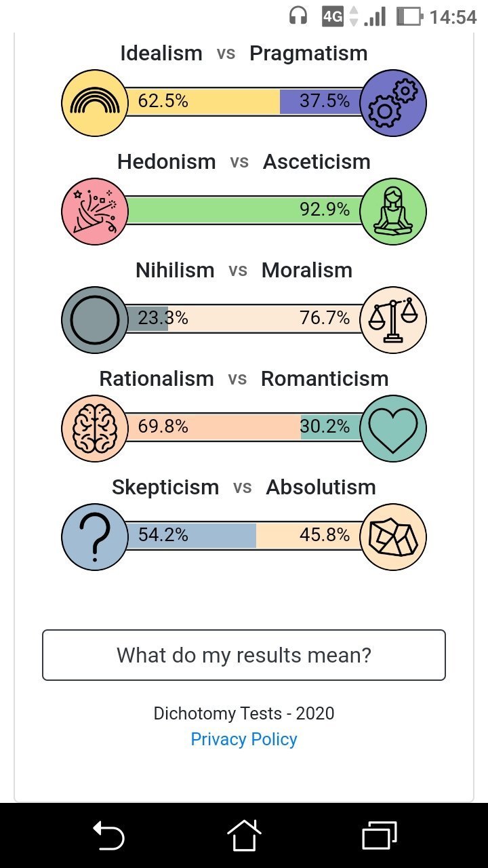
Task: Tap the Romanticism heart icon
Action: coord(393,428)
